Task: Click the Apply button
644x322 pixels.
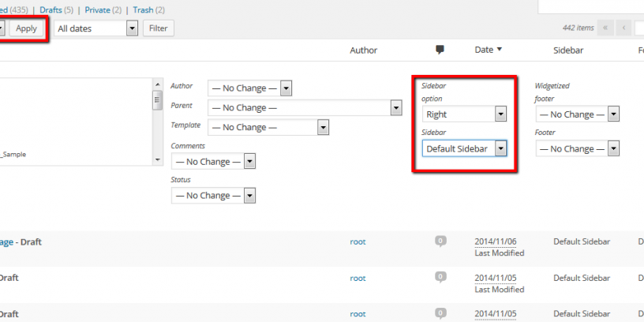Action: tap(26, 28)
